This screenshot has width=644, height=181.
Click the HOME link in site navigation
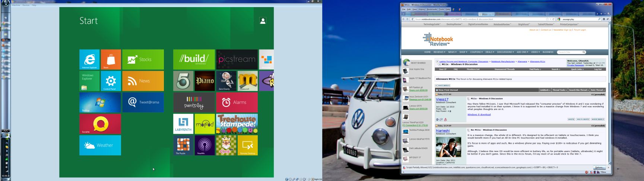pos(428,52)
